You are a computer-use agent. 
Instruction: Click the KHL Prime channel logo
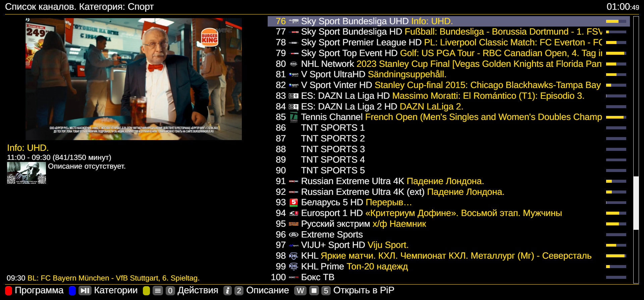[293, 266]
